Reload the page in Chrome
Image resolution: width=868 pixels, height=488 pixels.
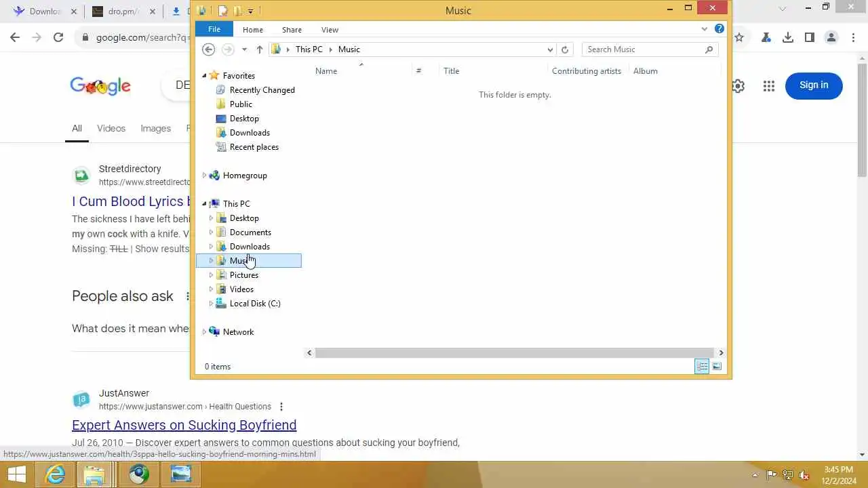coord(58,38)
